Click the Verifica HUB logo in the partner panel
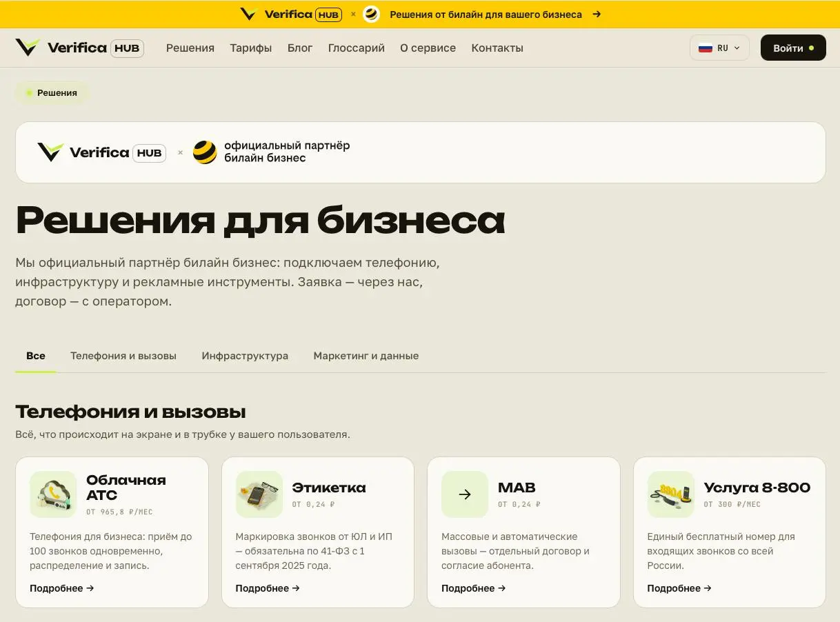 coord(101,152)
